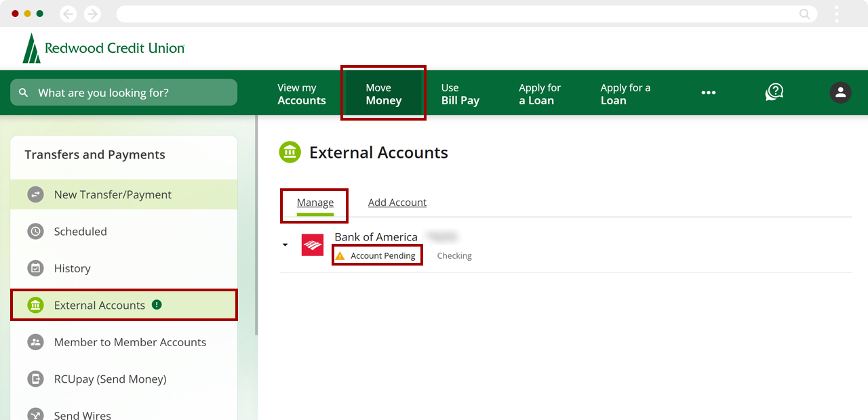This screenshot has height=420, width=868.
Task: Click the browser address bar search icon
Action: click(804, 14)
